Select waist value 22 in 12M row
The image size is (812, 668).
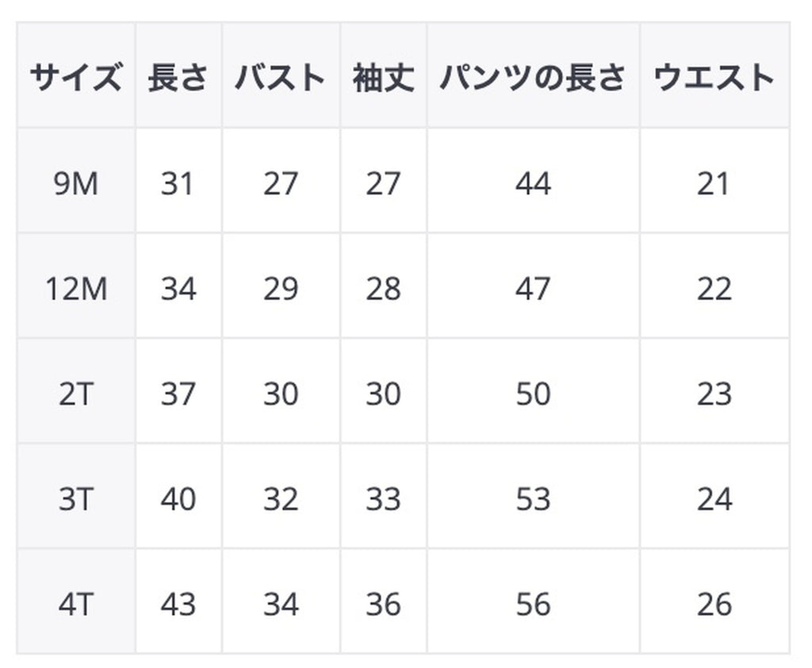click(714, 289)
